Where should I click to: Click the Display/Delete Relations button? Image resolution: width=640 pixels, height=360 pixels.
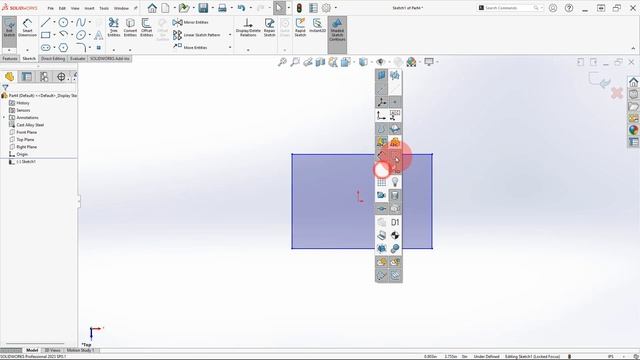tap(248, 28)
